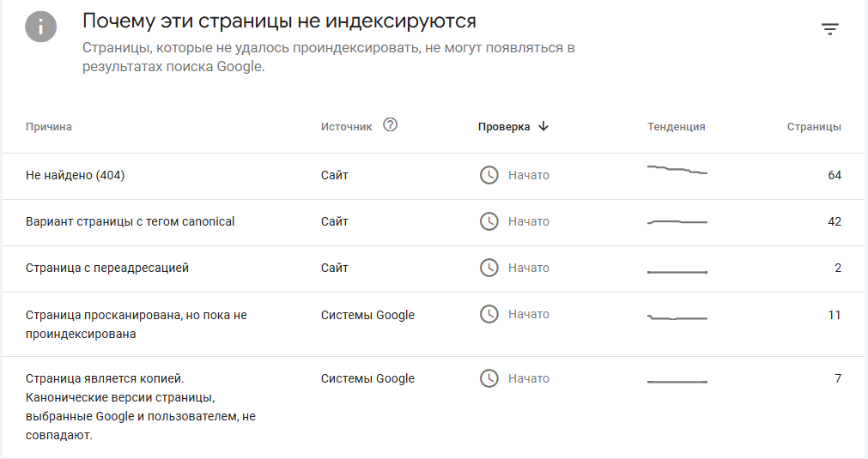
Task: Click the clock icon in the Страница с переадресацией row
Action: tap(489, 268)
